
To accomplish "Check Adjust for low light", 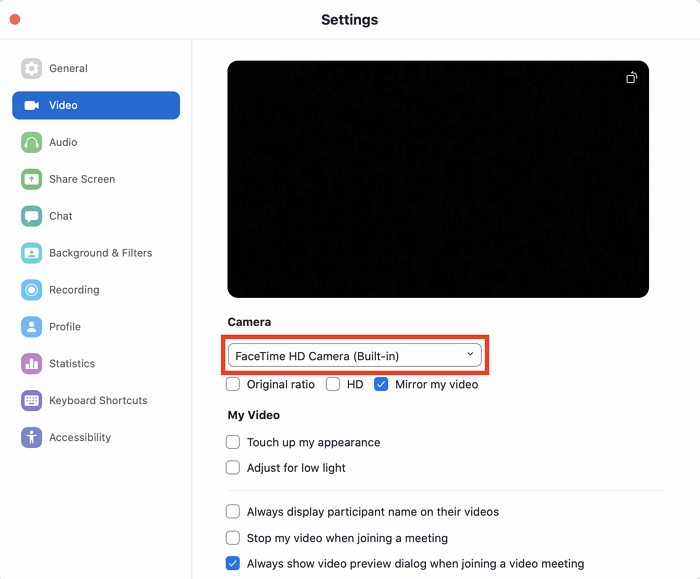I will click(233, 468).
